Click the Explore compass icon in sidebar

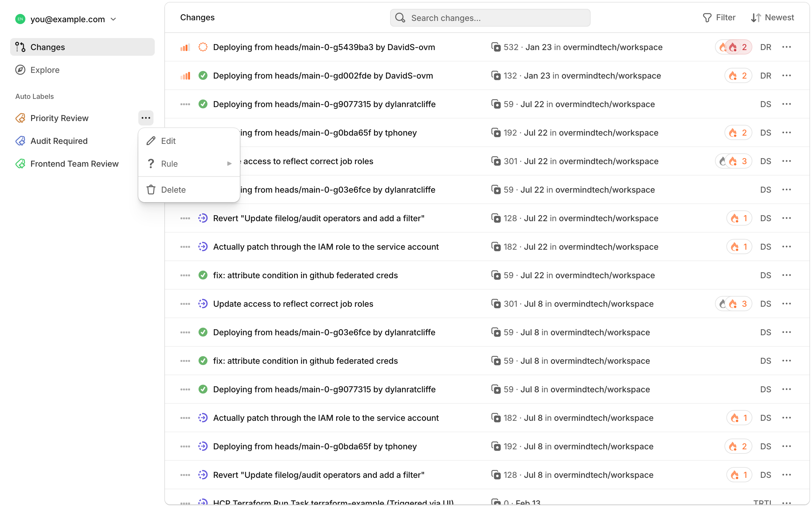point(21,70)
